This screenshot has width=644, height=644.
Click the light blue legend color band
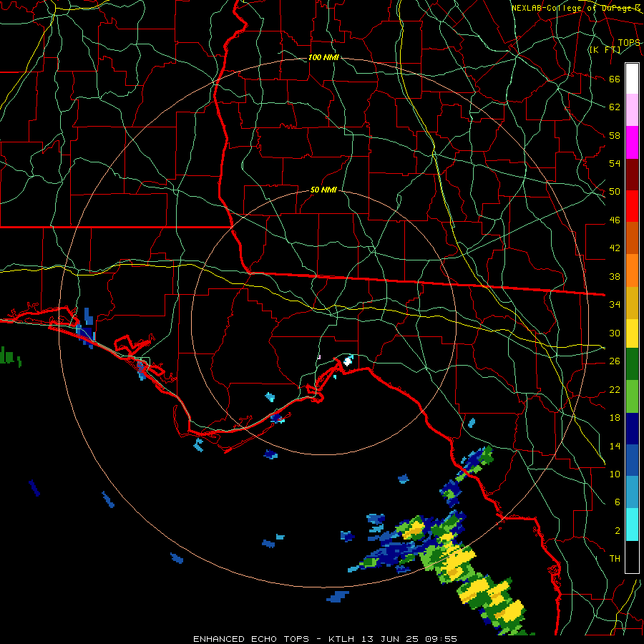(632, 492)
